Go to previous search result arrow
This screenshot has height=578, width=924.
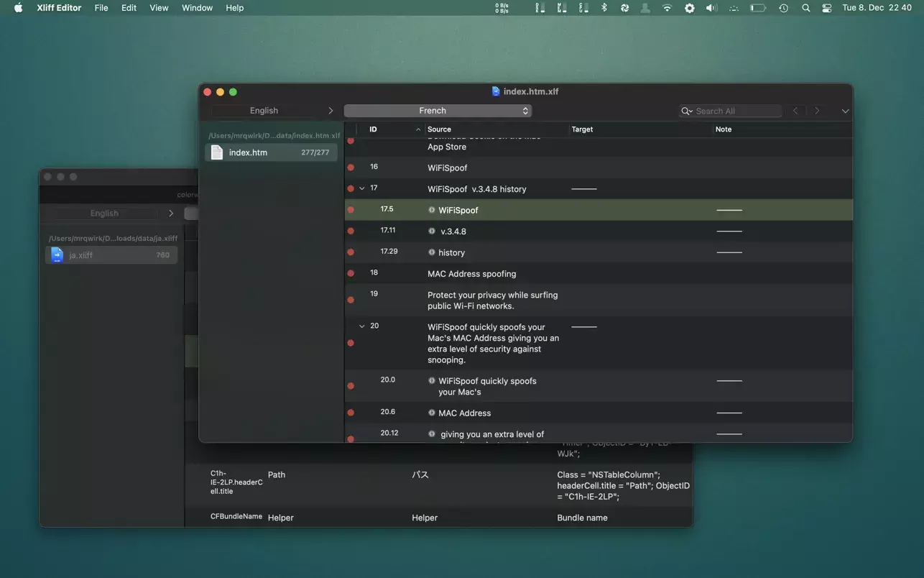coord(795,111)
